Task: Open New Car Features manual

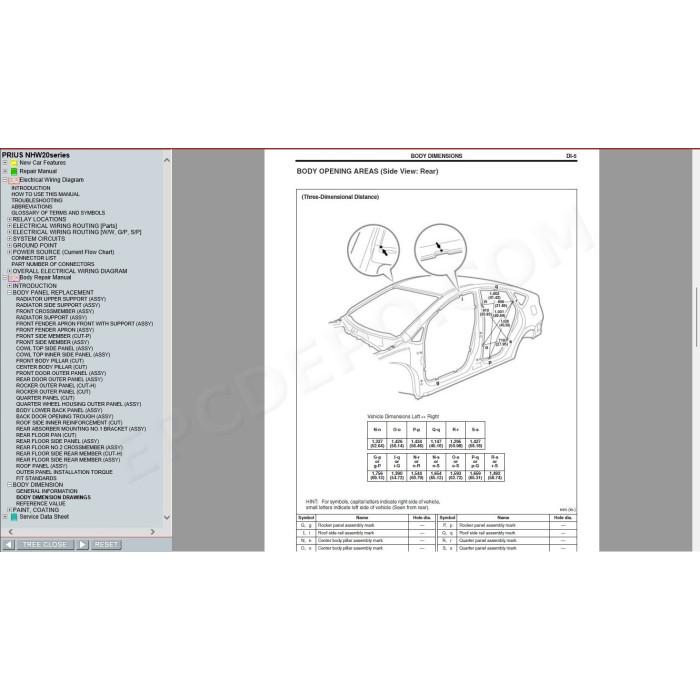Action: point(42,163)
